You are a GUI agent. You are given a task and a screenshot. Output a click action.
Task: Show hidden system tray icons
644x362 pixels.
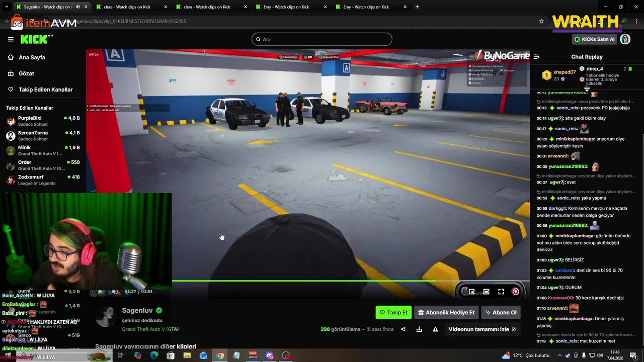tap(559, 355)
